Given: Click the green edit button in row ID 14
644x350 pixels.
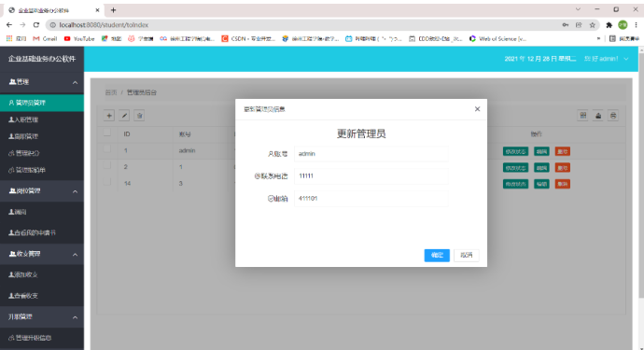Looking at the screenshot, I should click(541, 184).
